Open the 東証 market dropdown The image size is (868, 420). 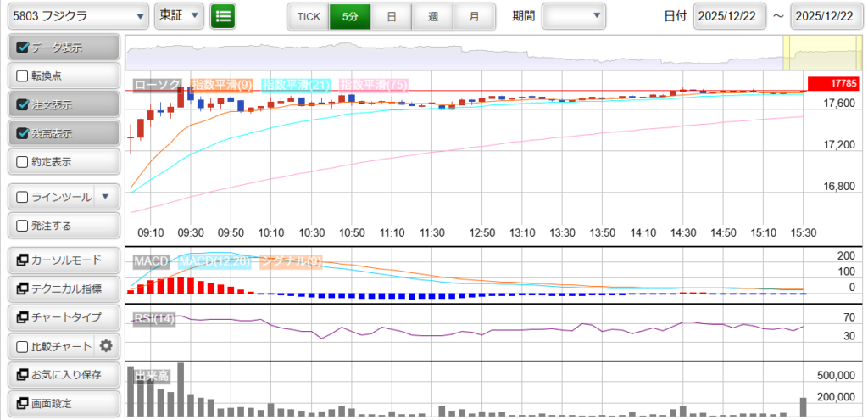[x=180, y=16]
